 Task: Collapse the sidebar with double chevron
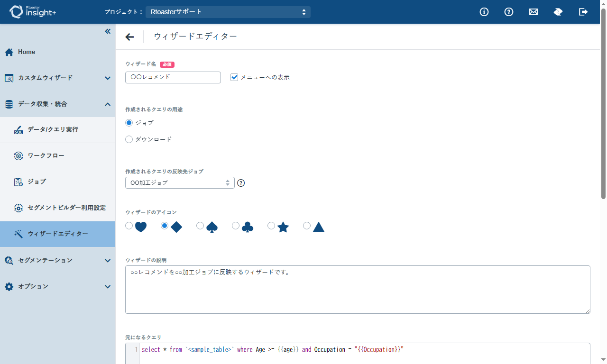point(108,31)
